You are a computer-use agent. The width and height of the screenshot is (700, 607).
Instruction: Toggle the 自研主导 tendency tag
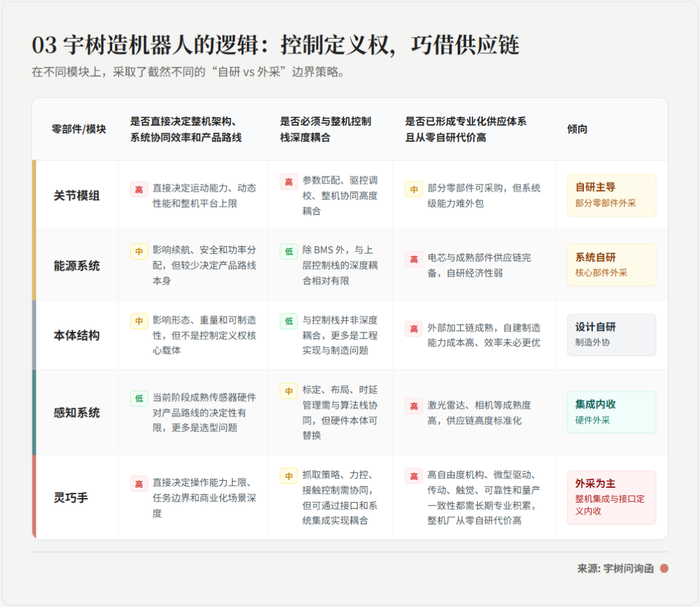pos(611,194)
